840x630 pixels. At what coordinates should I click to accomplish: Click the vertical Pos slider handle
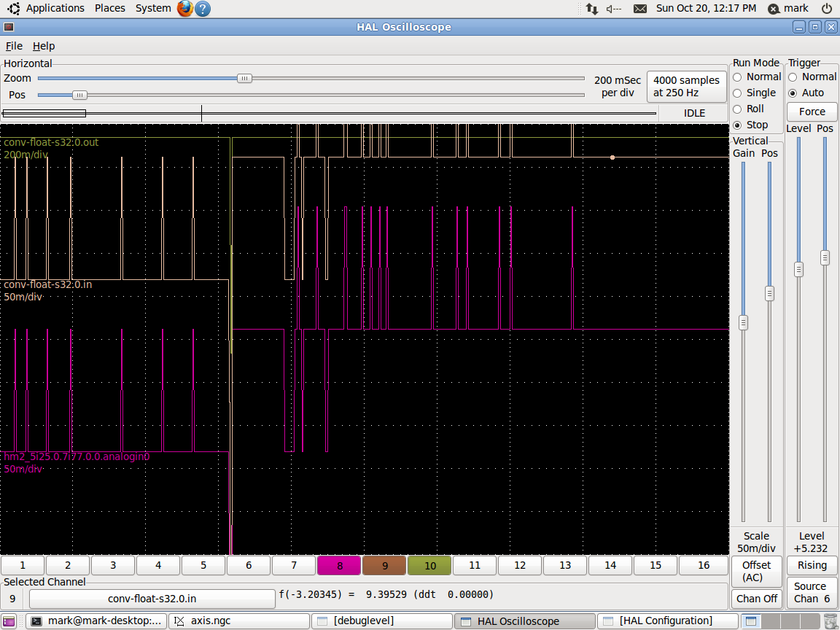pos(769,293)
